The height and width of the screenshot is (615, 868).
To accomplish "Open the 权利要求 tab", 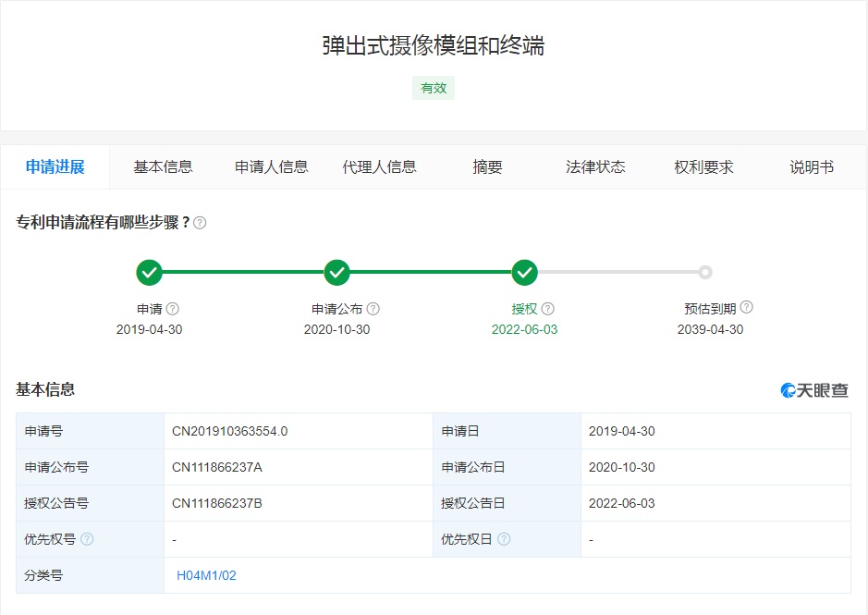I will (x=703, y=166).
